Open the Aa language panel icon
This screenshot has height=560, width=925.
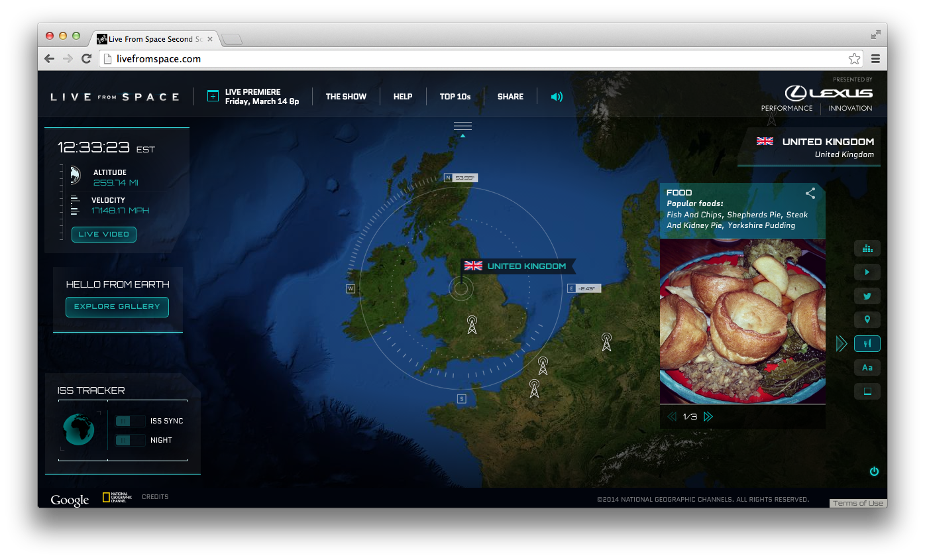(x=867, y=367)
